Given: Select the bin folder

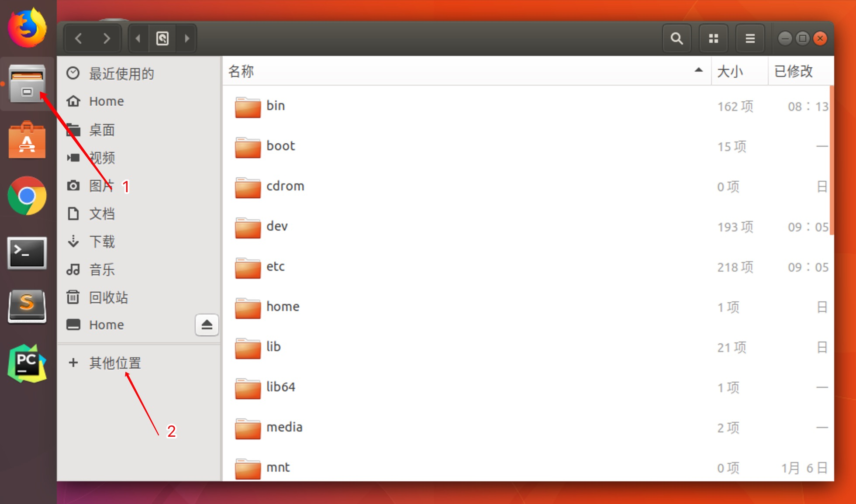Looking at the screenshot, I should pyautogui.click(x=526, y=106).
